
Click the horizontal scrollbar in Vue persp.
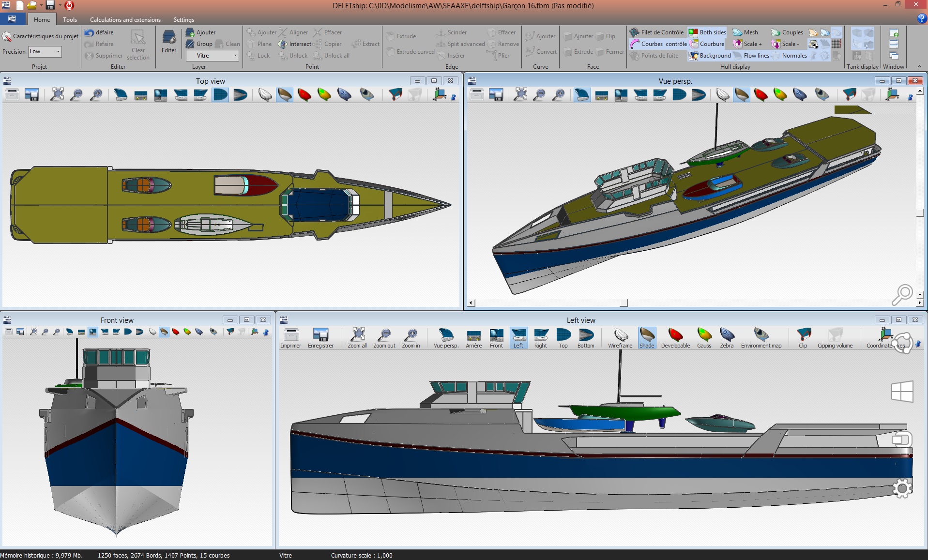(624, 303)
